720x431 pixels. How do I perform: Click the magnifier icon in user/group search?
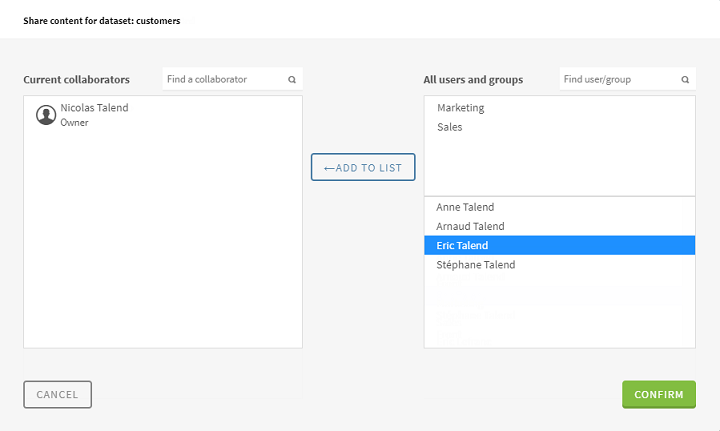point(686,79)
